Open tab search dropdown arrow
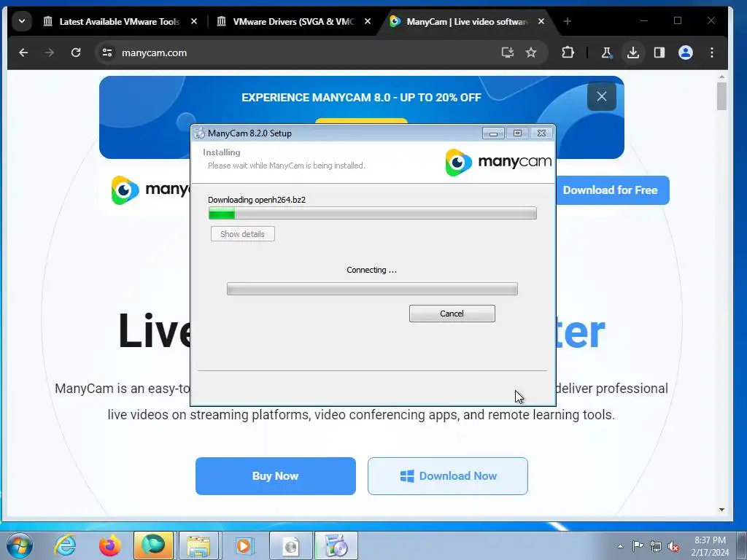Image resolution: width=747 pixels, height=560 pixels. point(21,21)
